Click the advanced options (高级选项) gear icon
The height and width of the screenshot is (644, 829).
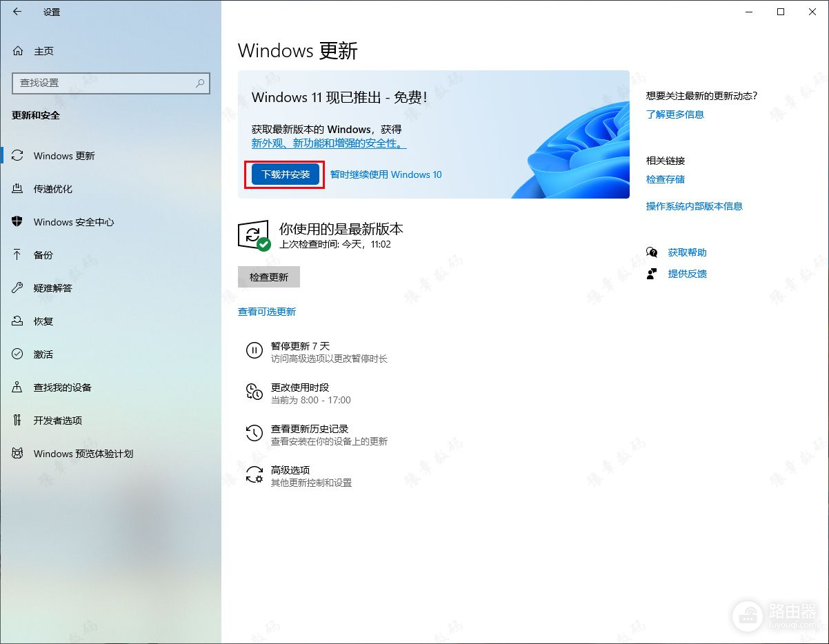click(254, 475)
